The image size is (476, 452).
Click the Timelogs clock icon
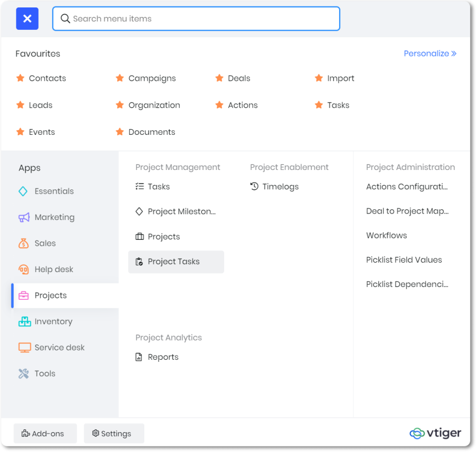pyautogui.click(x=253, y=186)
